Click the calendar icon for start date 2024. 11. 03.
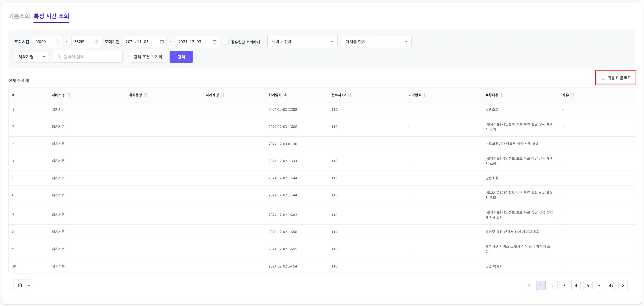The height and width of the screenshot is (306, 644). click(162, 42)
